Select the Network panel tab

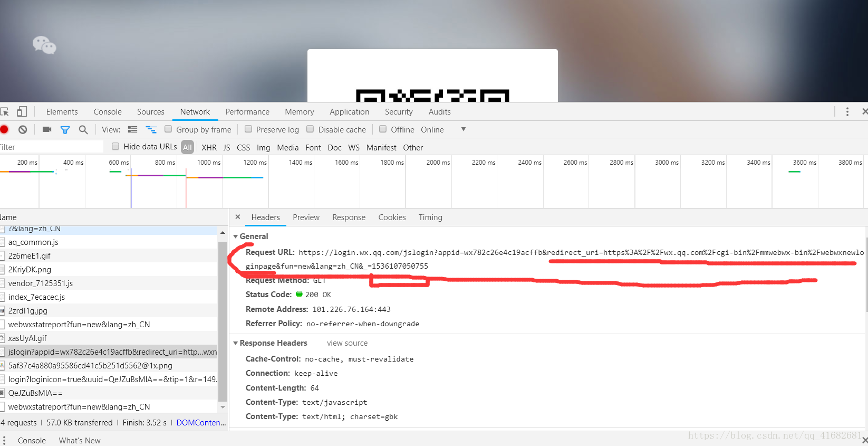195,112
